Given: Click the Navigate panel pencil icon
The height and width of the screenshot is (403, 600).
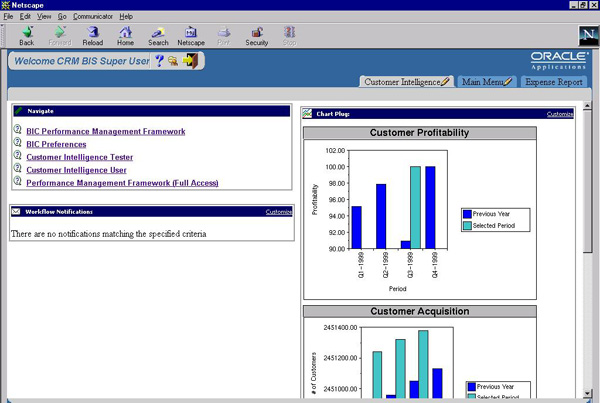Looking at the screenshot, I should tap(18, 111).
